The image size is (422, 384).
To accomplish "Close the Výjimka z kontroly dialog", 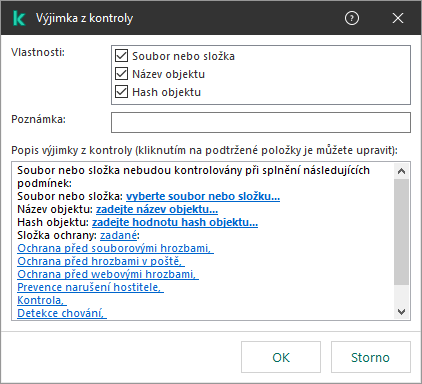I will [398, 18].
